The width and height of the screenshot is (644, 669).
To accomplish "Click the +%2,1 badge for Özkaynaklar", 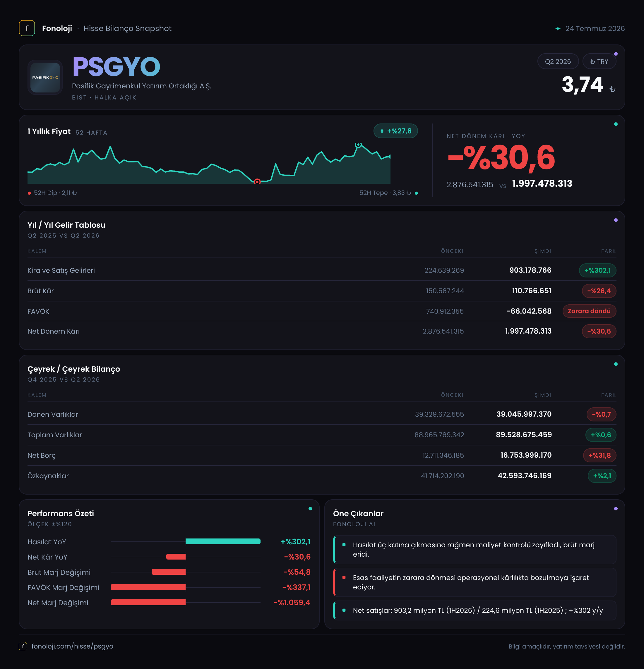I will tap(602, 476).
